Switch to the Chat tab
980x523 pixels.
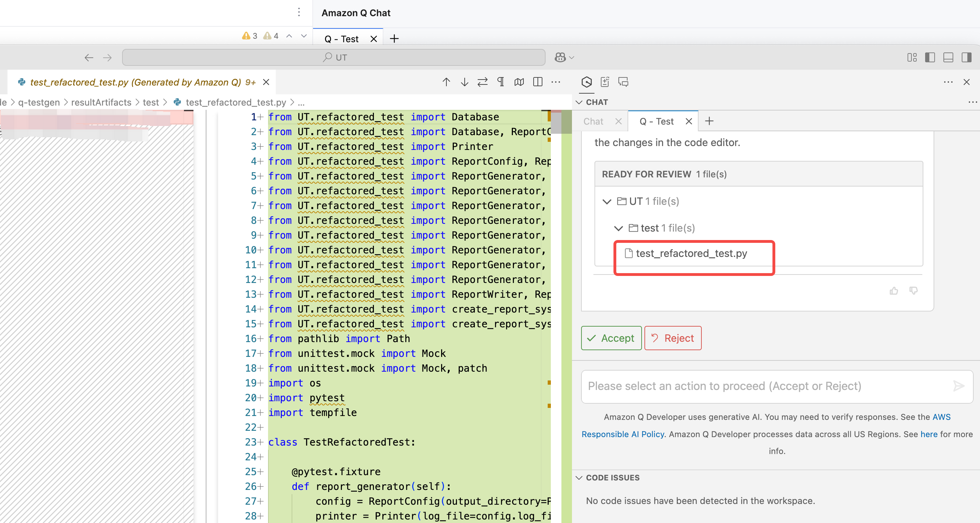593,121
